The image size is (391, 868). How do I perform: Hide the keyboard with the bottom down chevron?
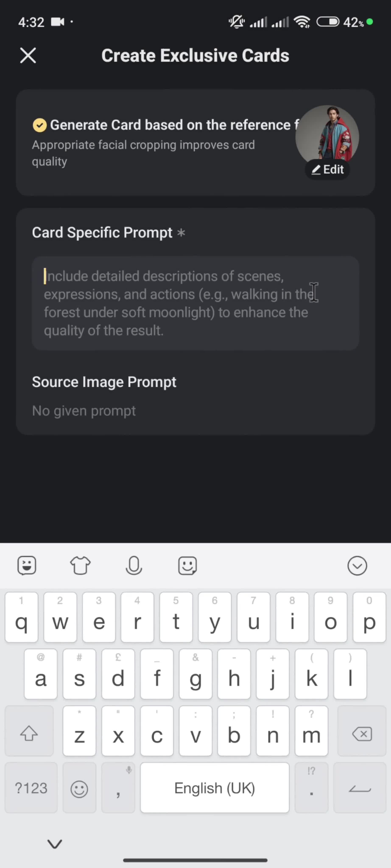click(55, 843)
